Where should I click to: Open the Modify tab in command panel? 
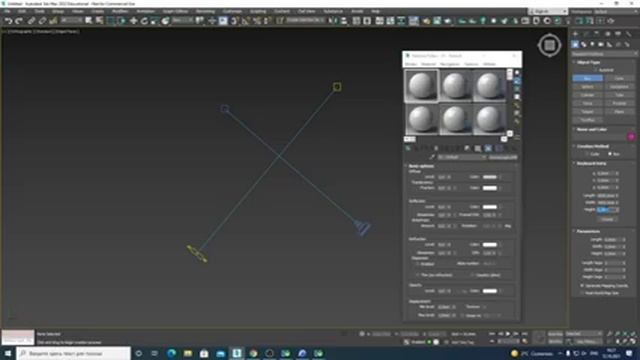(586, 34)
